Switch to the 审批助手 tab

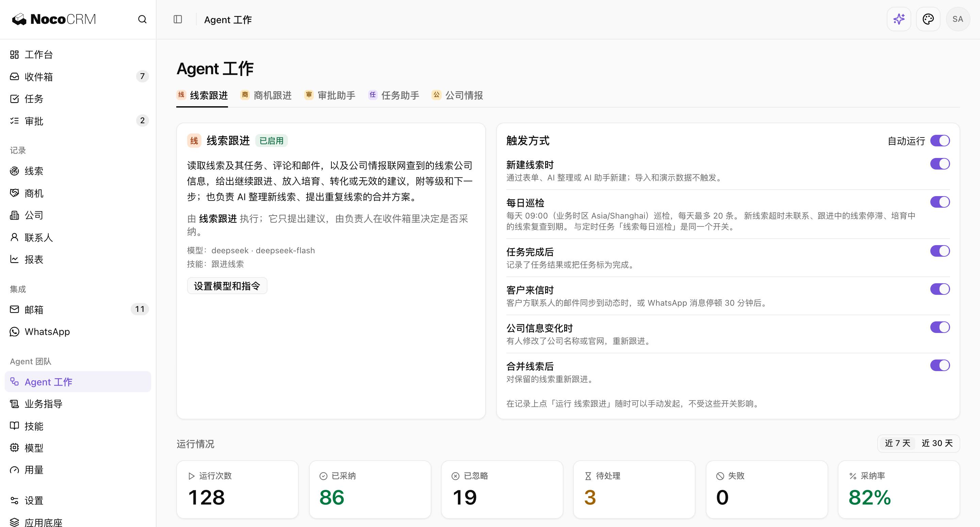330,95
